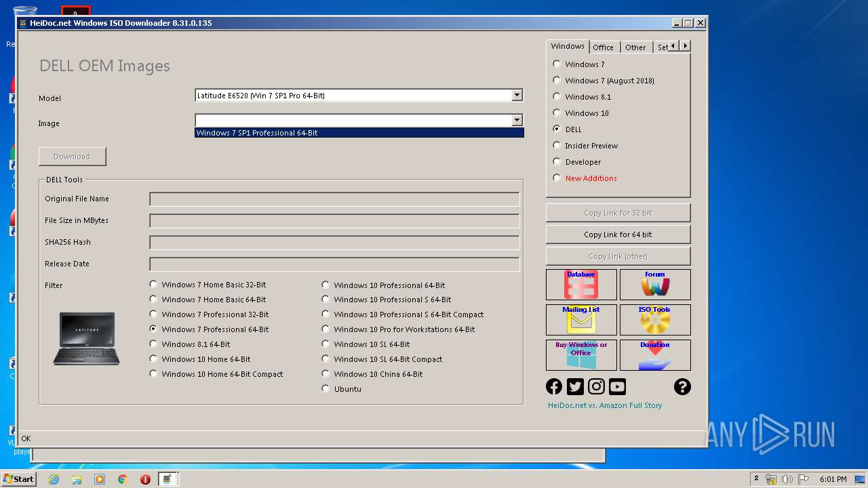The image size is (868, 488).
Task: Click the SHA256 Hash field
Action: click(334, 243)
